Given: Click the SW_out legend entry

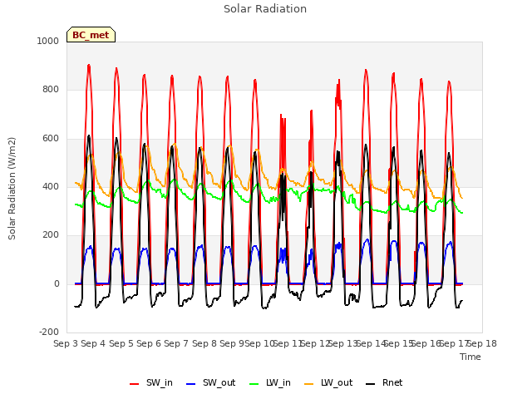Looking at the screenshot, I should (x=210, y=383).
